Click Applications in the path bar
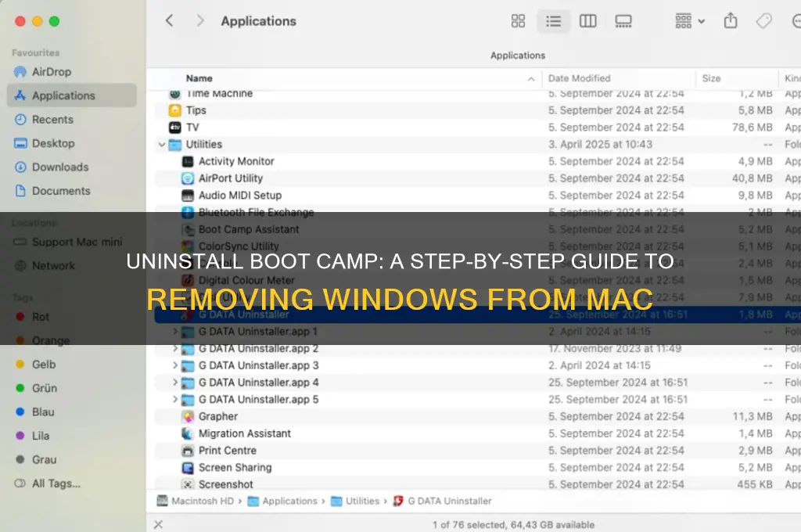Image resolution: width=801 pixels, height=532 pixels. coord(282,501)
